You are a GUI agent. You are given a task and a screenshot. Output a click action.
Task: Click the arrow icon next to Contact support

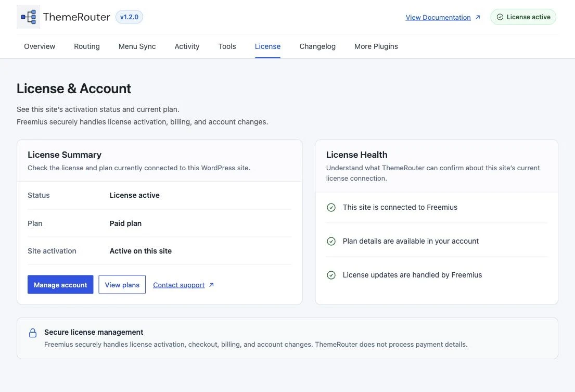(x=211, y=285)
